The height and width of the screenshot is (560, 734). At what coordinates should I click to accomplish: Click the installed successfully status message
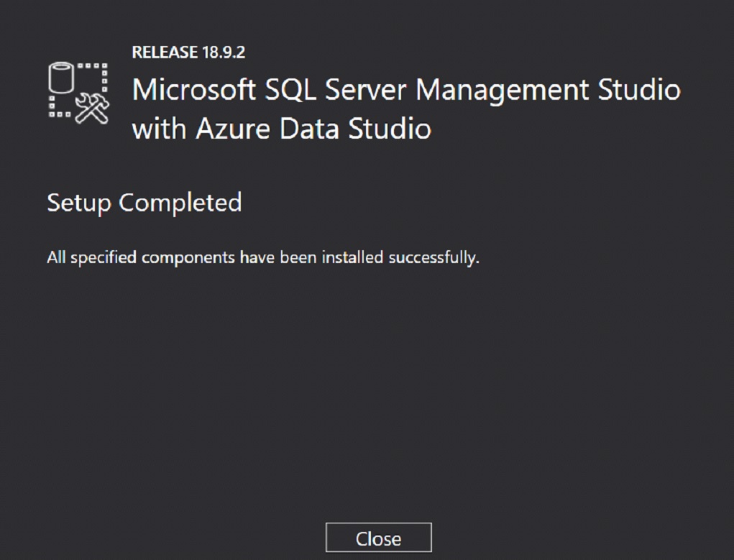coord(263,257)
